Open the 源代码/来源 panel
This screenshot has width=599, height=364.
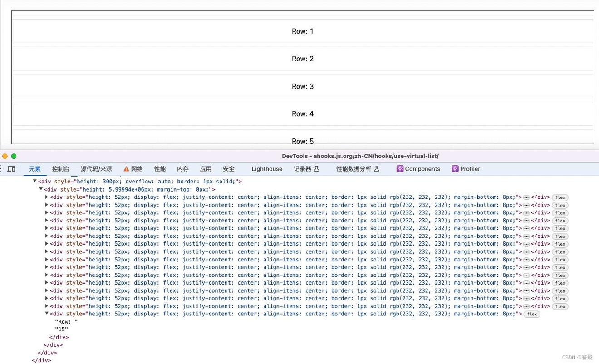click(x=96, y=169)
